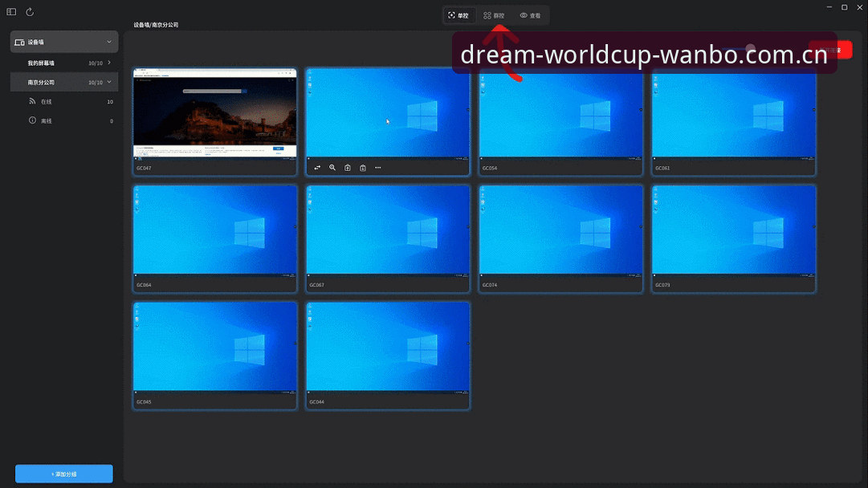The width and height of the screenshot is (868, 488).
Task: Open the GC054 screen thumbnail
Action: coord(560,114)
